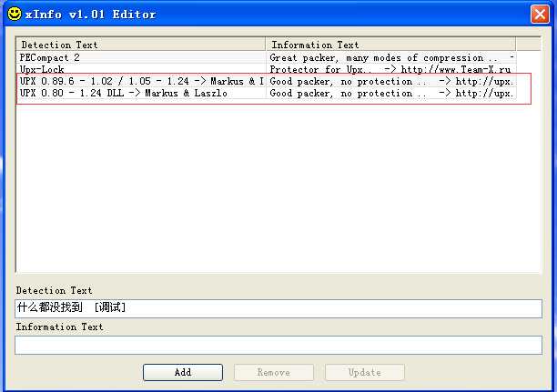Click the Remove button
Viewport: 557px width, 392px height.
pos(274,372)
